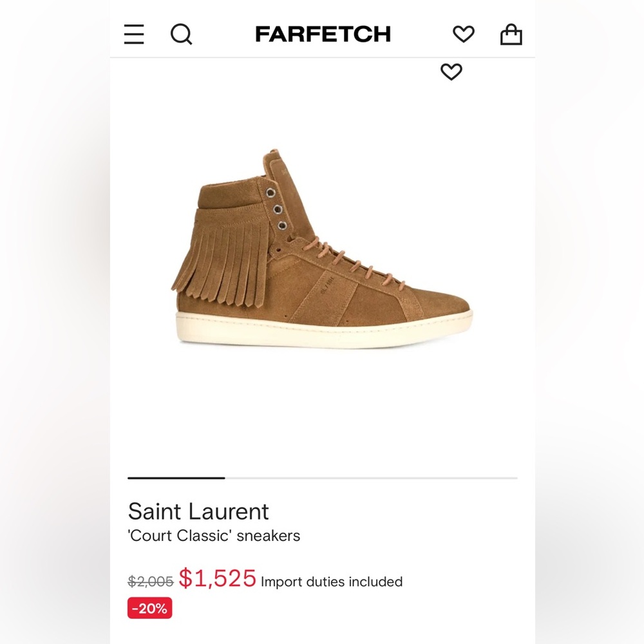Tap the magnifier to search for products
This screenshot has width=644, height=644.
click(x=182, y=34)
